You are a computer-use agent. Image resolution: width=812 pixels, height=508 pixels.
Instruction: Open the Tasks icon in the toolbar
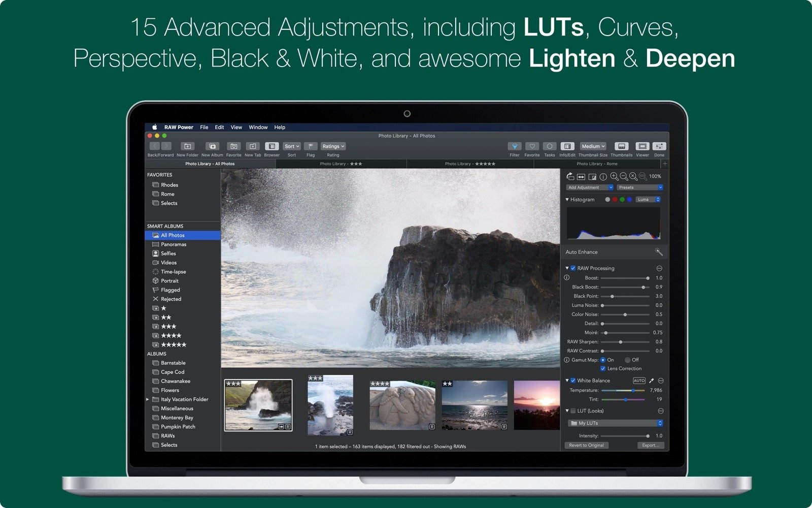(x=549, y=146)
